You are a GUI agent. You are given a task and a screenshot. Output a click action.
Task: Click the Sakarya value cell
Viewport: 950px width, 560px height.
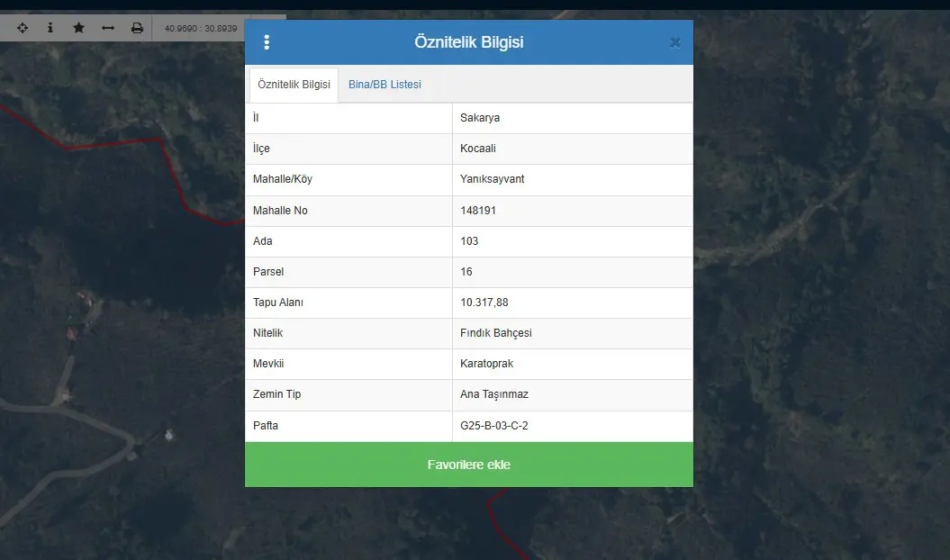coord(572,118)
